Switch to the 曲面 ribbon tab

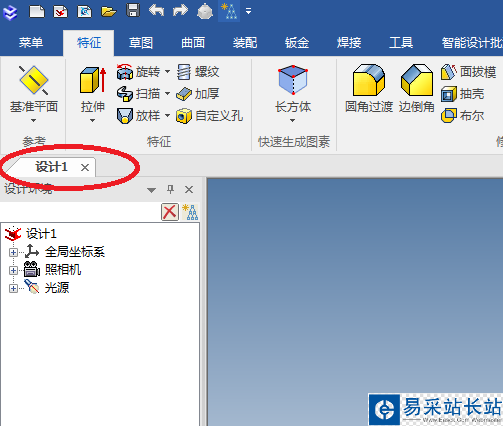pyautogui.click(x=193, y=43)
